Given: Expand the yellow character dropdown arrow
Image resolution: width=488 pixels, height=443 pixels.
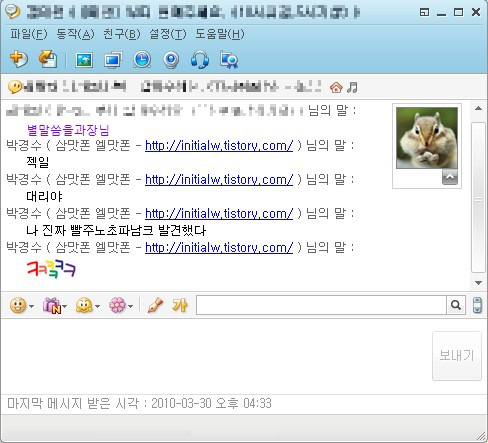Looking at the screenshot, I should (x=98, y=306).
